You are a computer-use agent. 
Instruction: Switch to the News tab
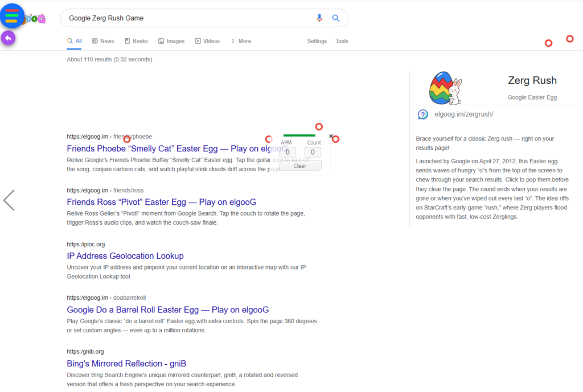[103, 41]
